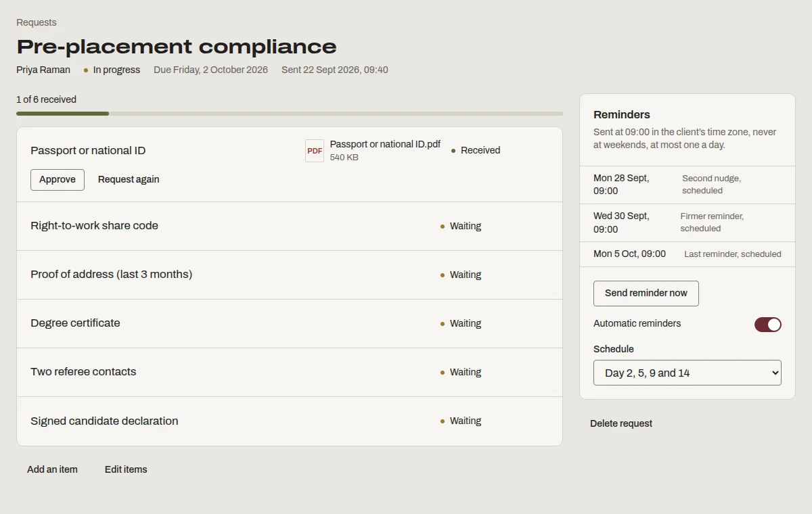Select Proof of address (last 3 months) row

[290, 275]
